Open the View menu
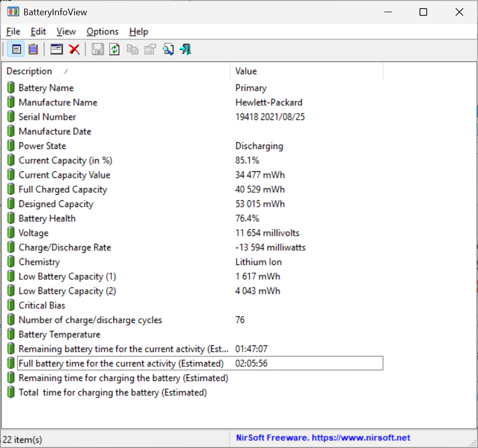 tap(66, 32)
